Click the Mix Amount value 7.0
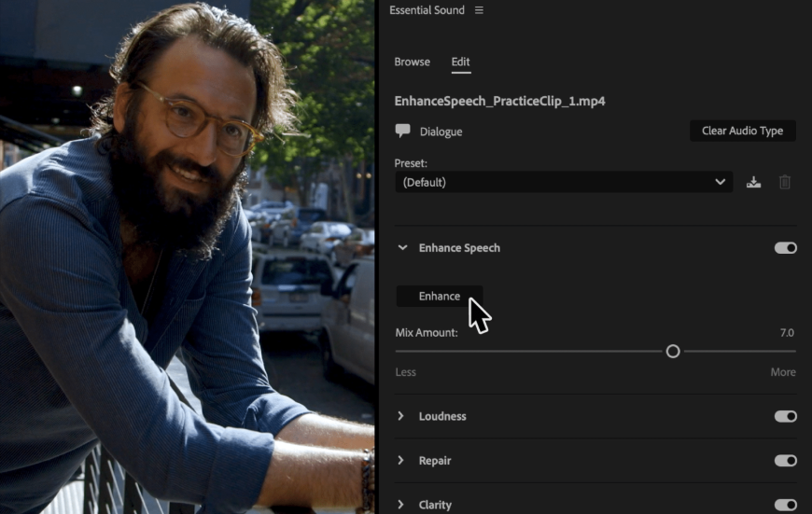812x514 pixels. (x=787, y=333)
